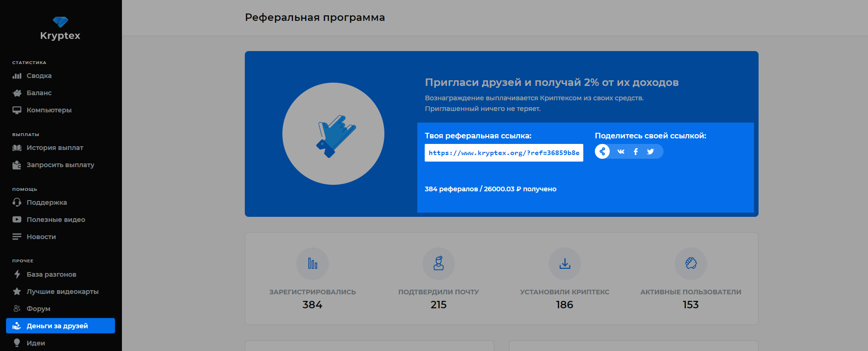Click the ПОМОЩЬ section header
Screen dimensions: 868x351
25,189
